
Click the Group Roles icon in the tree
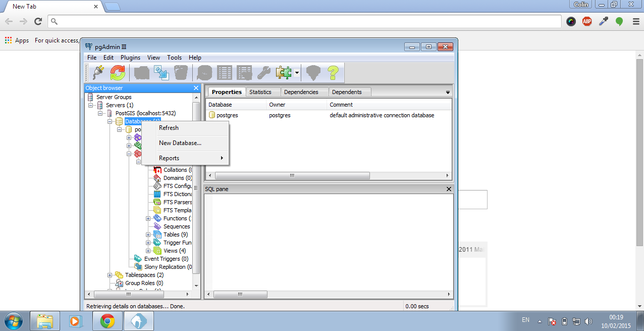point(119,283)
